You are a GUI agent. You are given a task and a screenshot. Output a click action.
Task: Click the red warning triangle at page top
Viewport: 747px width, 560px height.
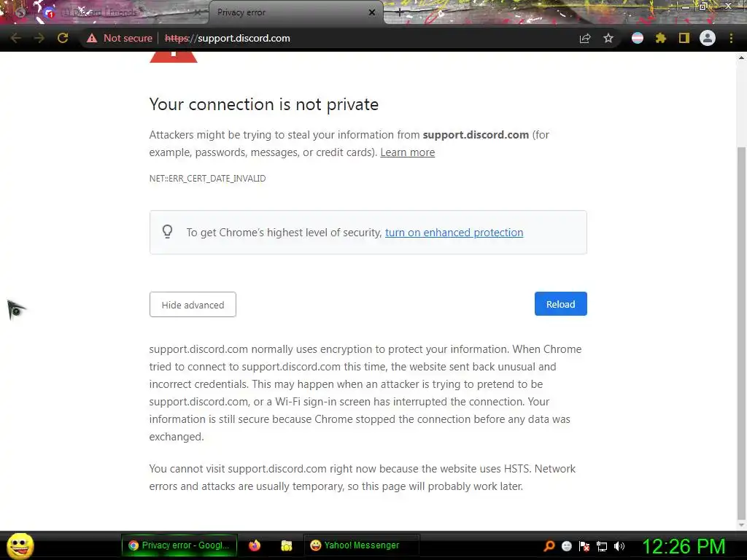pyautogui.click(x=174, y=57)
